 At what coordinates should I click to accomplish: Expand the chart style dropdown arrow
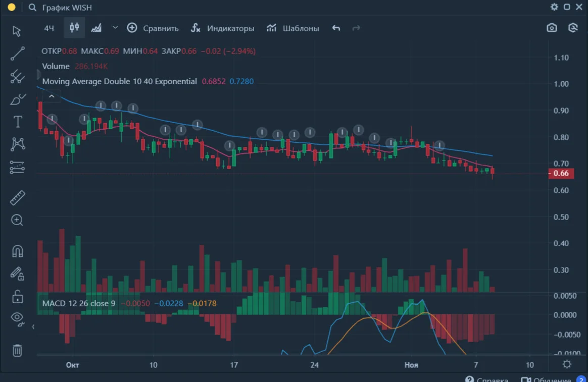(x=115, y=28)
